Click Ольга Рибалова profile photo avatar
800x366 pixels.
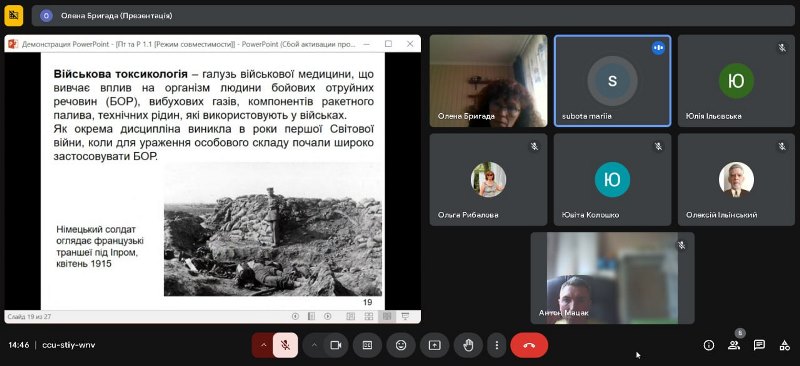[x=488, y=180]
